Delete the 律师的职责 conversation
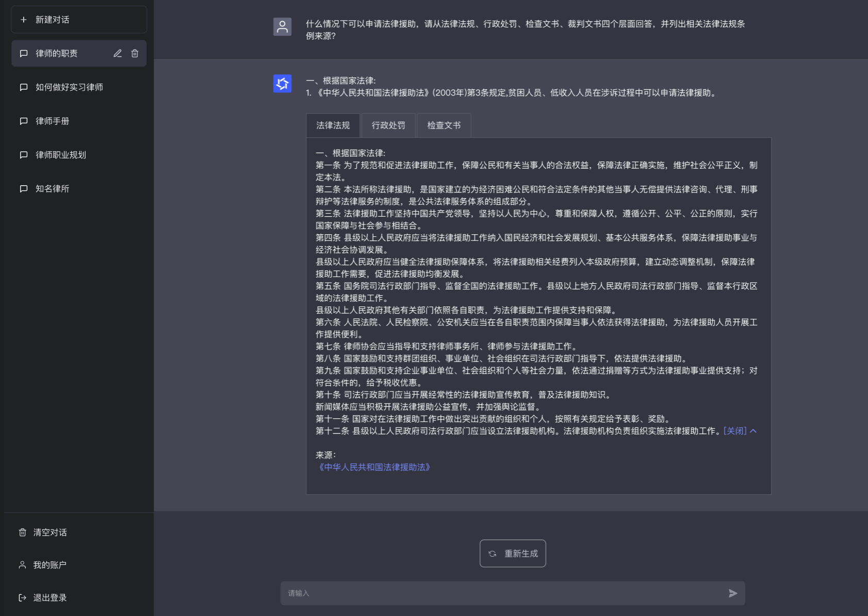The image size is (868, 616). [135, 53]
